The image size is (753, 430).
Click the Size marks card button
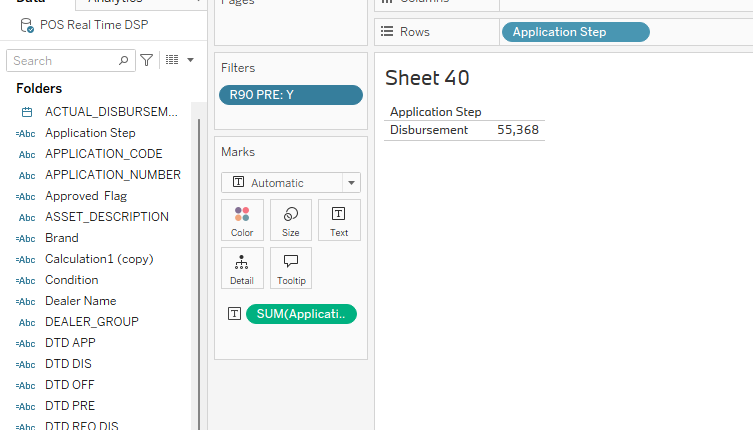[291, 220]
